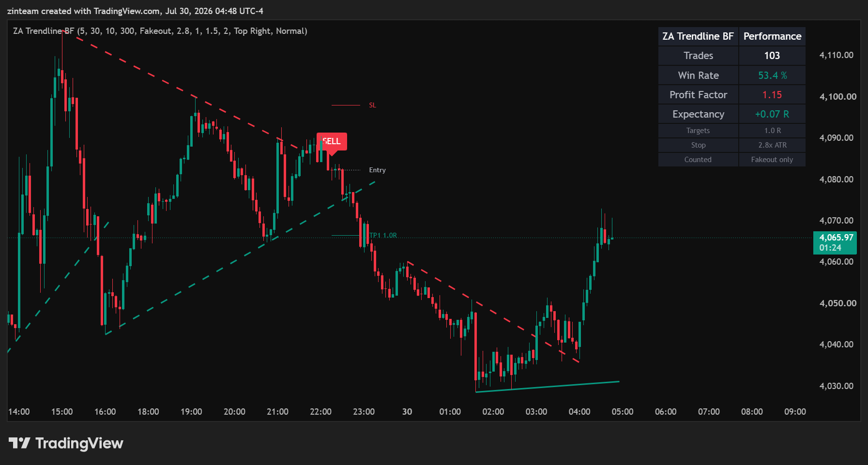Click the 'TP1 1.0R' target label
The height and width of the screenshot is (465, 868).
click(x=383, y=236)
